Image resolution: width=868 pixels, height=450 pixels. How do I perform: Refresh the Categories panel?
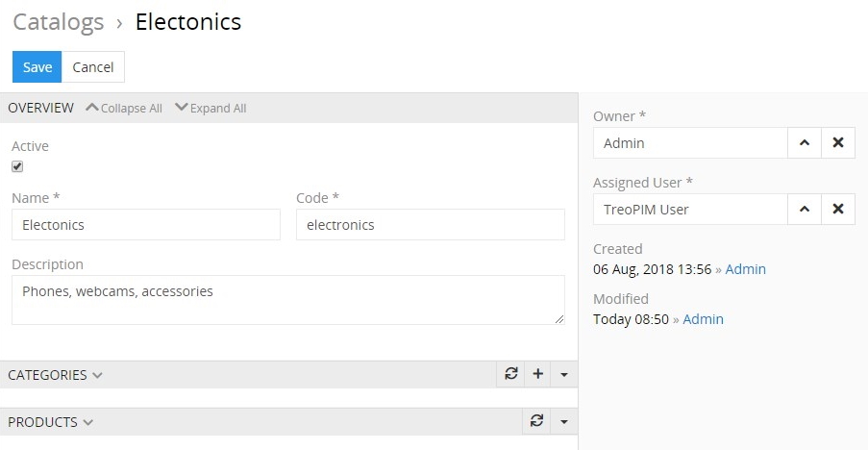coord(511,374)
